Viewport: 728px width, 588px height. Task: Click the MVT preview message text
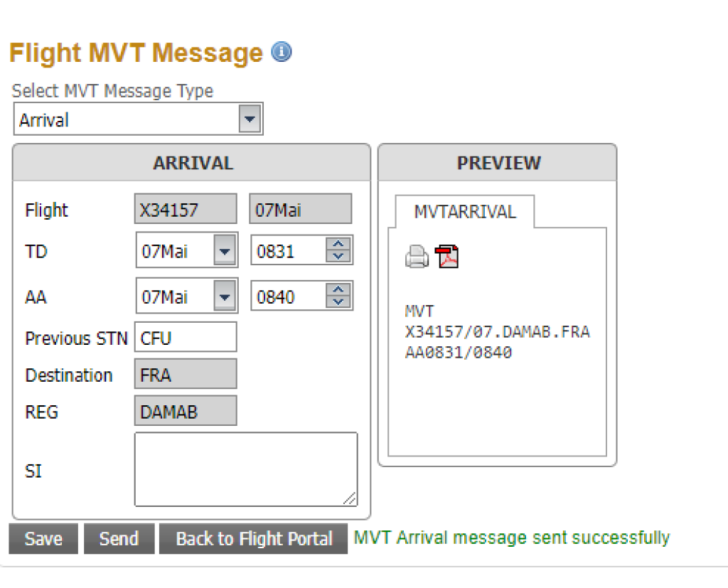point(497,332)
